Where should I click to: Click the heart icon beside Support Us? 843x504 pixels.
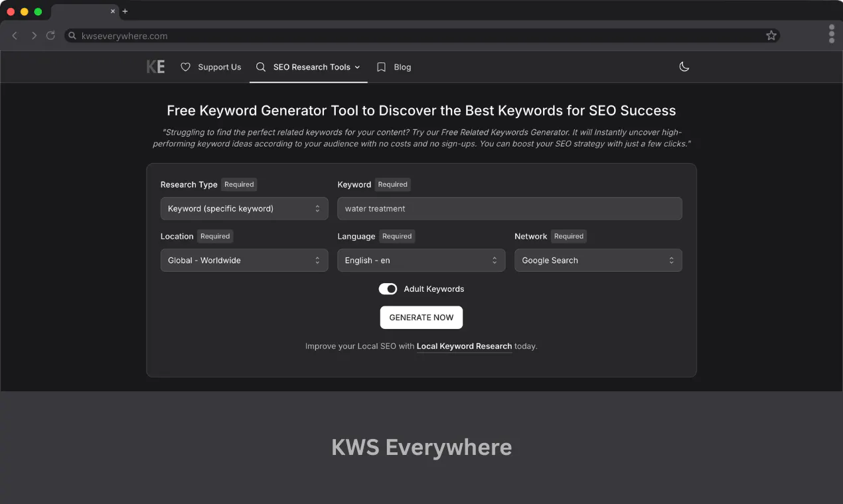pos(186,67)
